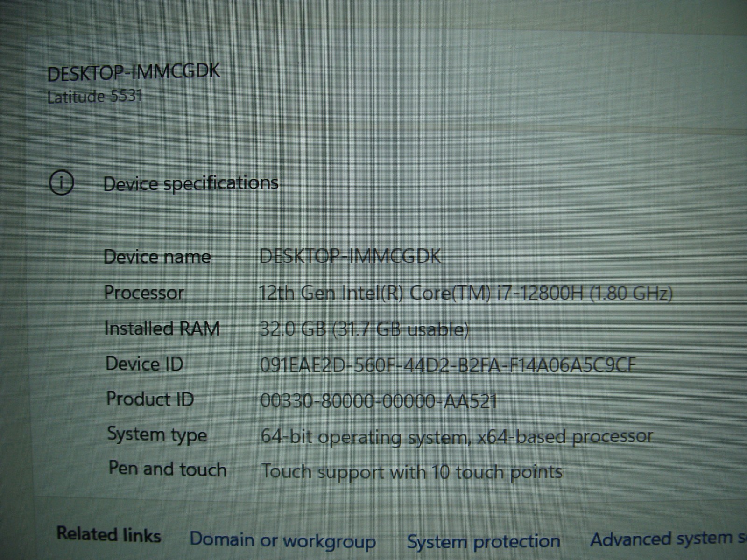The height and width of the screenshot is (560, 747).
Task: Select the Device name value DESKTOP-IMMCGDK
Action: click(x=350, y=256)
